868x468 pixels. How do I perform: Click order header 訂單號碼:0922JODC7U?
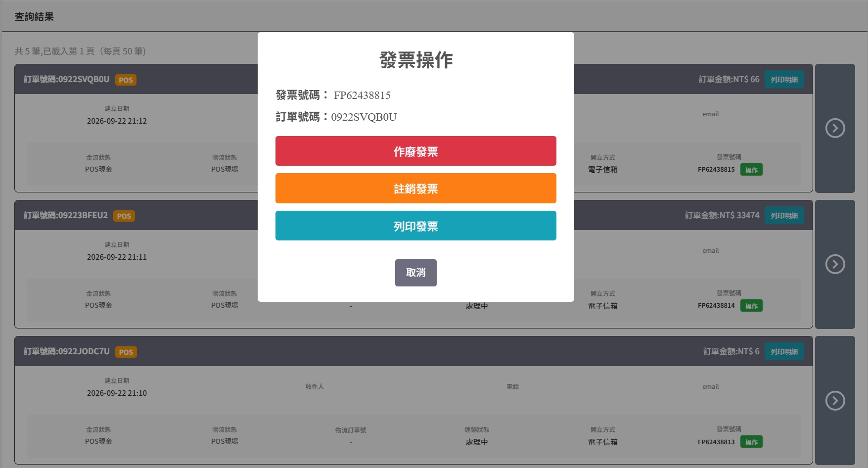(x=67, y=351)
